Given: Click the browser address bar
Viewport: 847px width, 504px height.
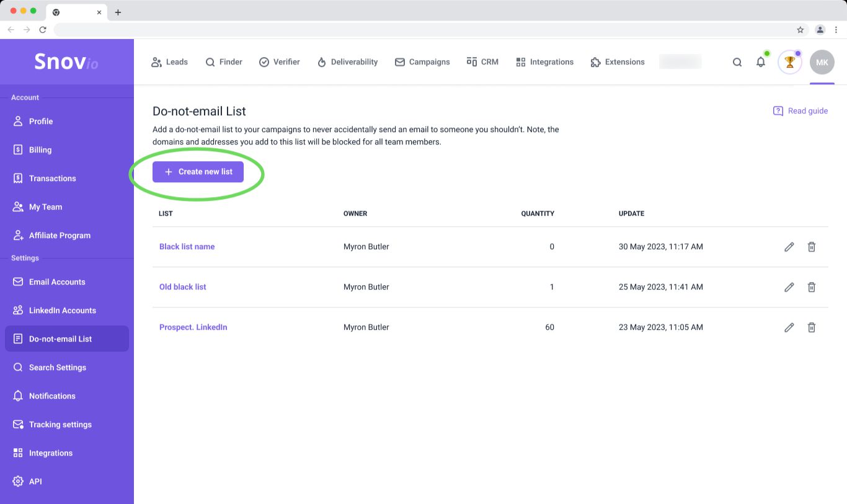Looking at the screenshot, I should [422, 30].
